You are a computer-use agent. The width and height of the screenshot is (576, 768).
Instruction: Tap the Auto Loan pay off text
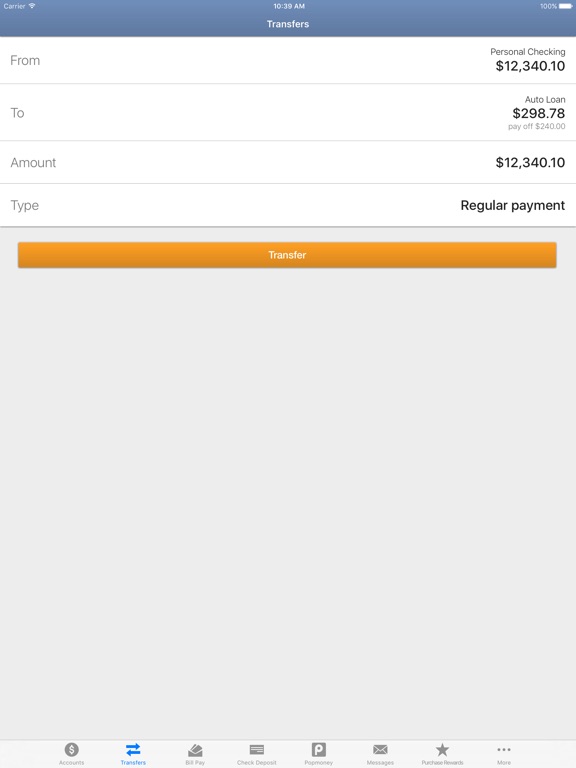[x=536, y=126]
